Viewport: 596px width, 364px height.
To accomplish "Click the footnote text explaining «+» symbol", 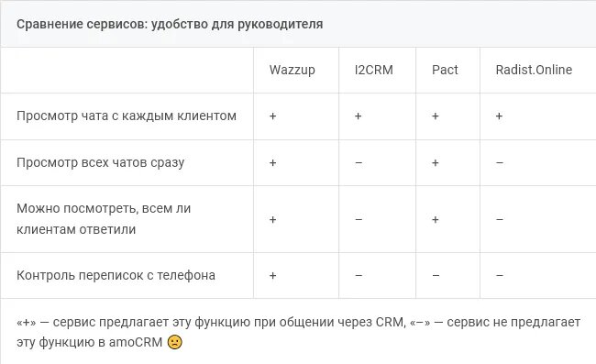I will point(211,322).
